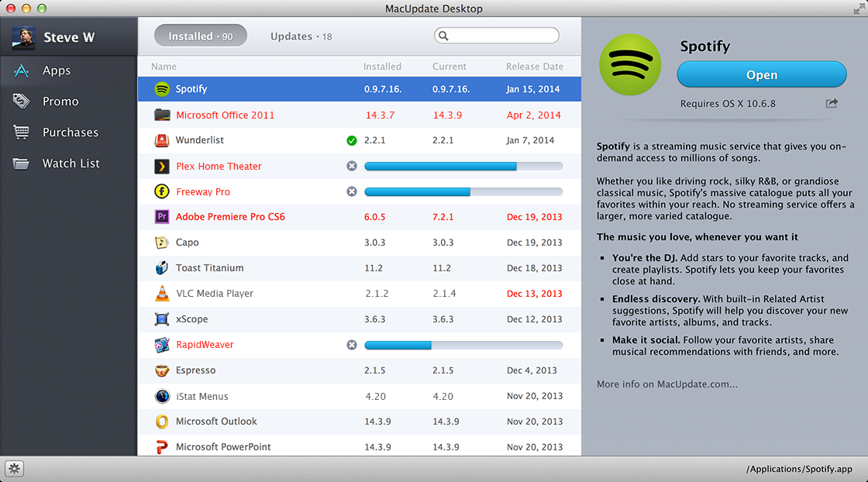
Task: Click the Steve W account name
Action: pyautogui.click(x=69, y=38)
